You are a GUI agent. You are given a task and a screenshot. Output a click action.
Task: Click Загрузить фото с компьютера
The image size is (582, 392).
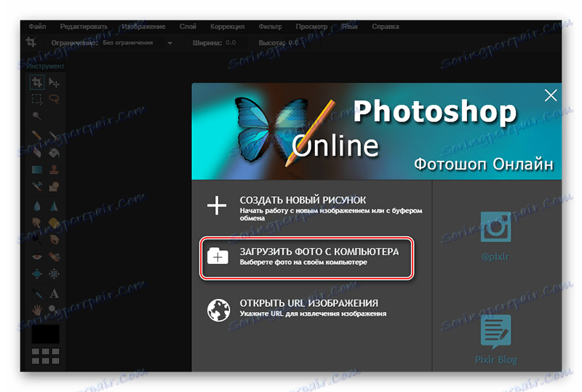pos(306,257)
